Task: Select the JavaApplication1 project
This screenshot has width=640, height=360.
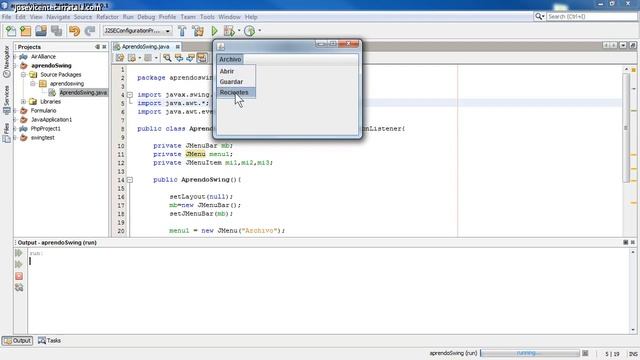Action: (x=51, y=120)
